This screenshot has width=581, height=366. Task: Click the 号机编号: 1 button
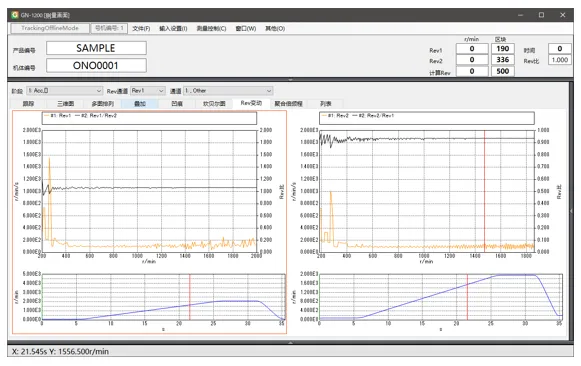(x=109, y=28)
